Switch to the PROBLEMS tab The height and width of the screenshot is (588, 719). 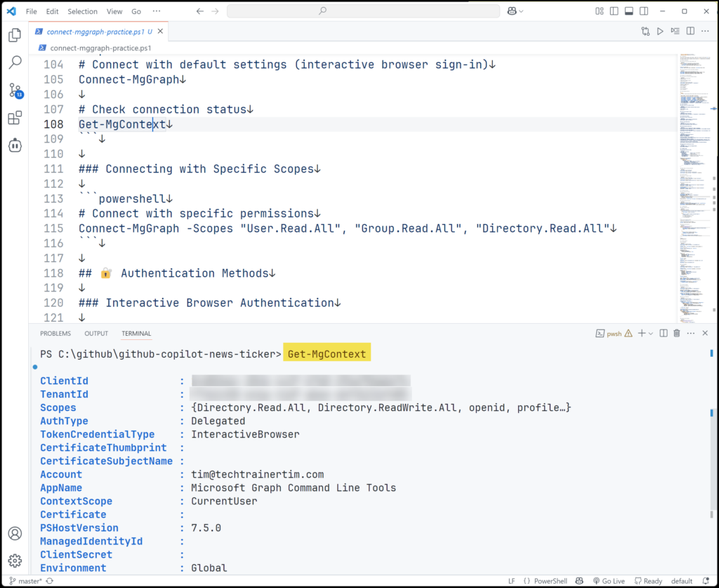(55, 334)
